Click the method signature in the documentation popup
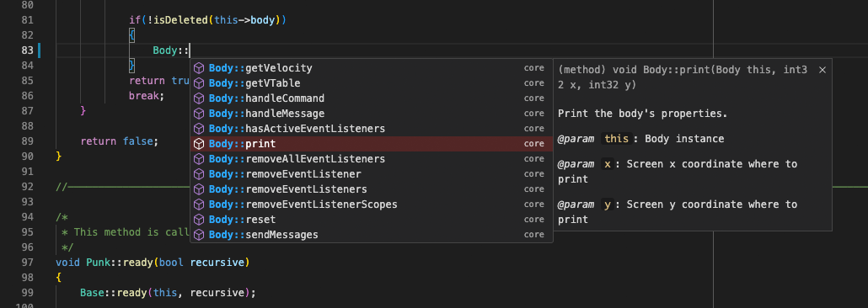 tap(682, 77)
